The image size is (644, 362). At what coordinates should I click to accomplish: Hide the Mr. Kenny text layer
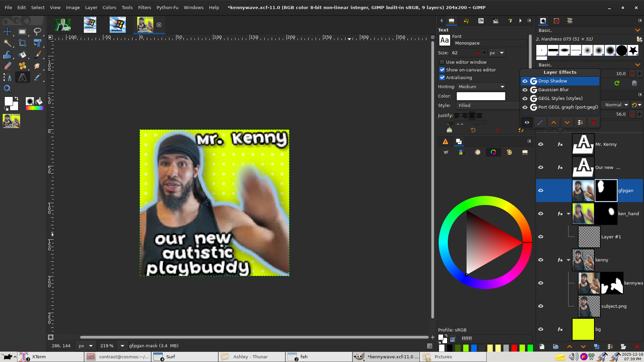(x=541, y=144)
